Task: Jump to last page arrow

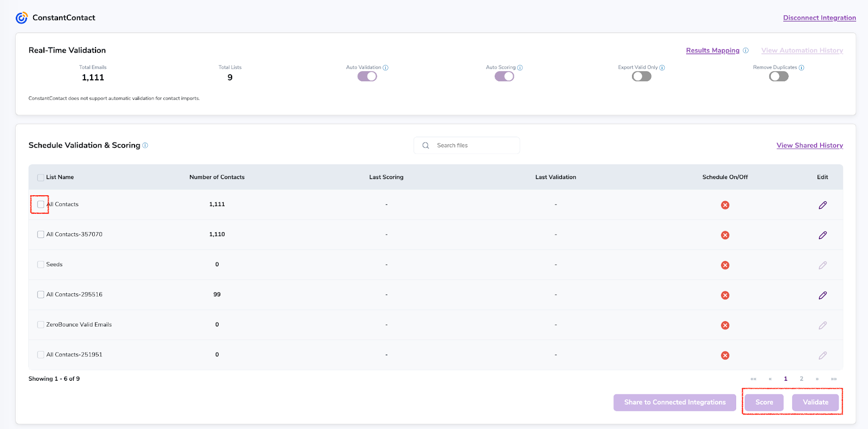Action: (834, 379)
